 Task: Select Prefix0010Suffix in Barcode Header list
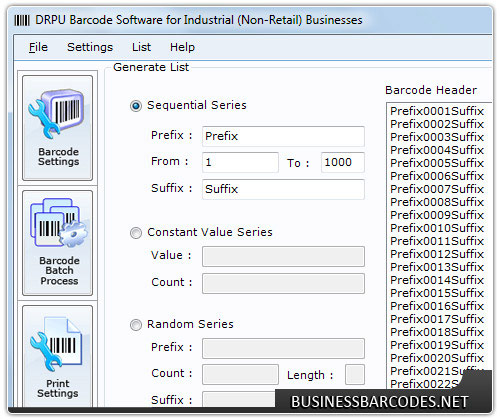(437, 228)
